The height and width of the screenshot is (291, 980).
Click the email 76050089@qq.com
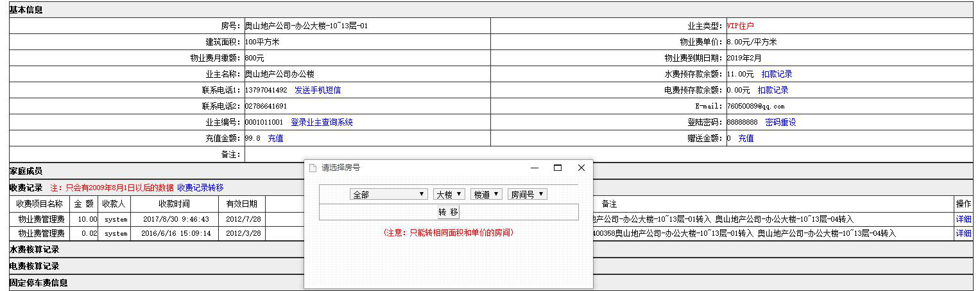coord(755,106)
